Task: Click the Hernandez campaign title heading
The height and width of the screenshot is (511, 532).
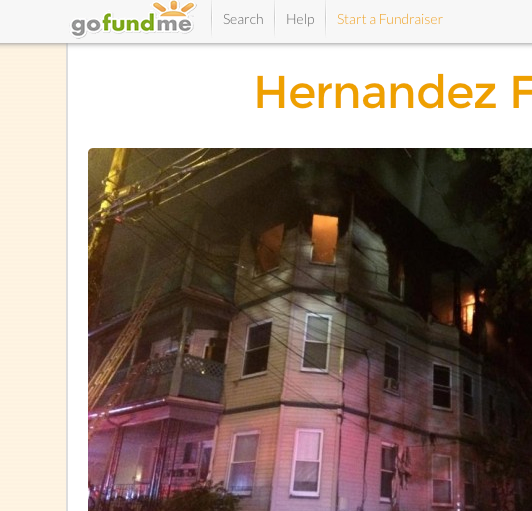Action: [x=394, y=92]
